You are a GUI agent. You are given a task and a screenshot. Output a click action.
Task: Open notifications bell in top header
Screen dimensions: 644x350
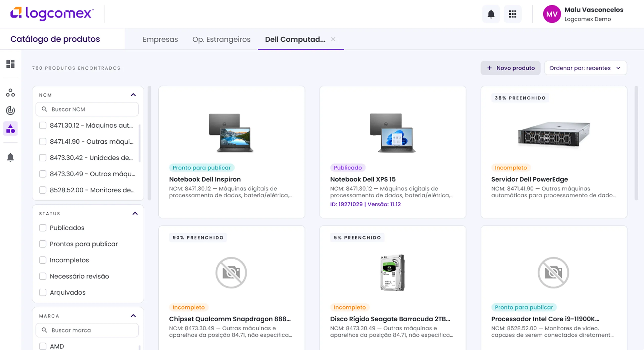coord(491,14)
